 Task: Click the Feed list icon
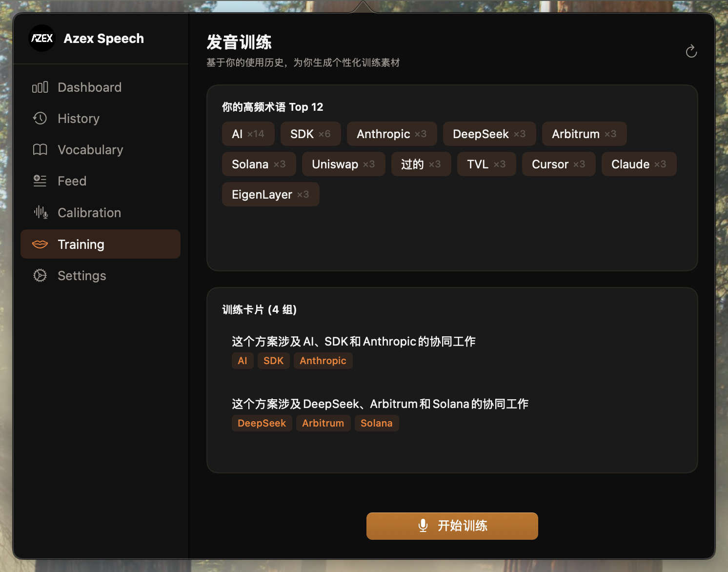coord(40,181)
